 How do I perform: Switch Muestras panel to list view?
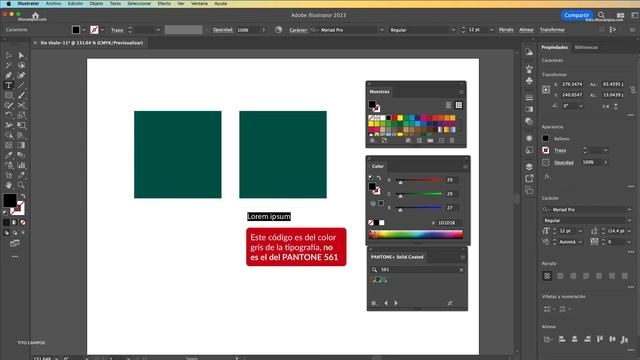tap(448, 105)
